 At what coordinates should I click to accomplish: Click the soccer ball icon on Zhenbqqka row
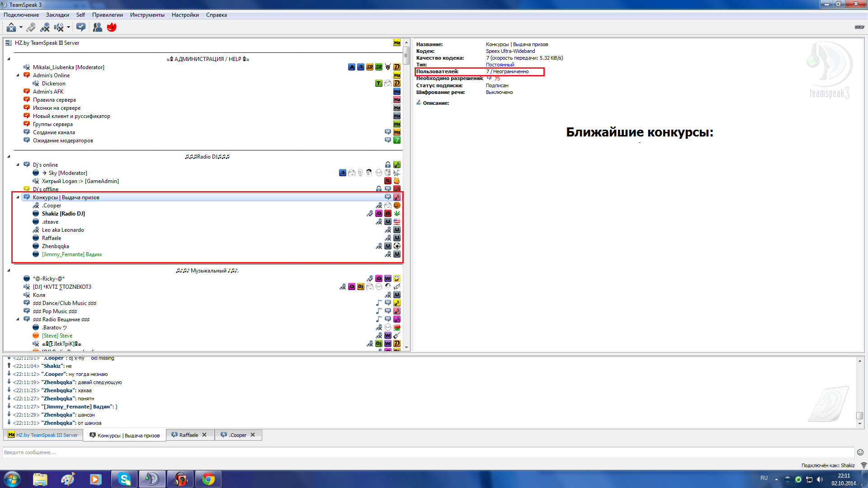(397, 246)
